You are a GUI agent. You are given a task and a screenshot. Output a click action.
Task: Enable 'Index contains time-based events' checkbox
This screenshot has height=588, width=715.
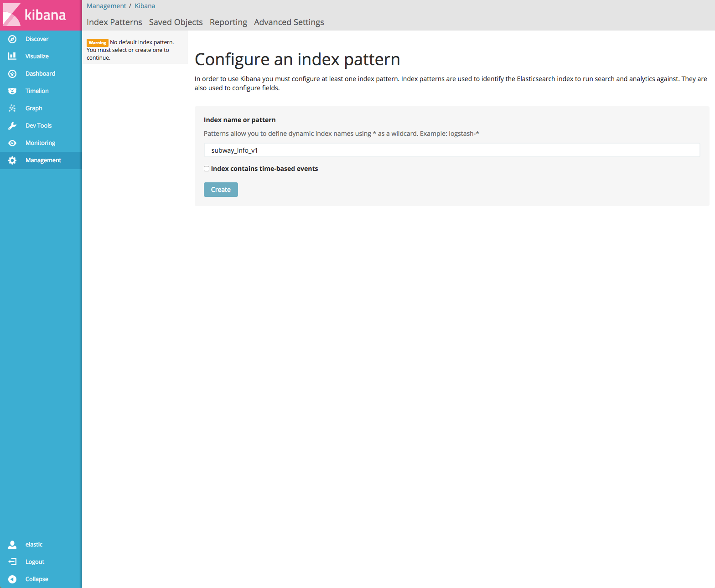207,169
